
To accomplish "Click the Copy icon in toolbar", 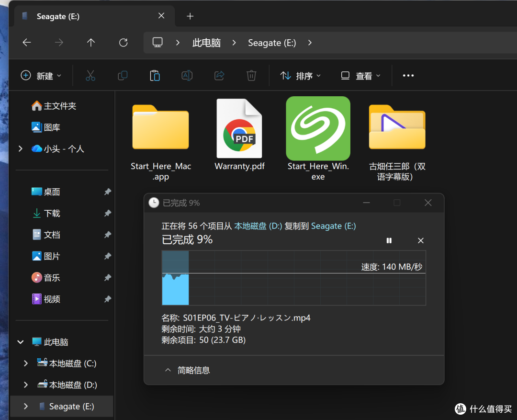I will pyautogui.click(x=123, y=76).
